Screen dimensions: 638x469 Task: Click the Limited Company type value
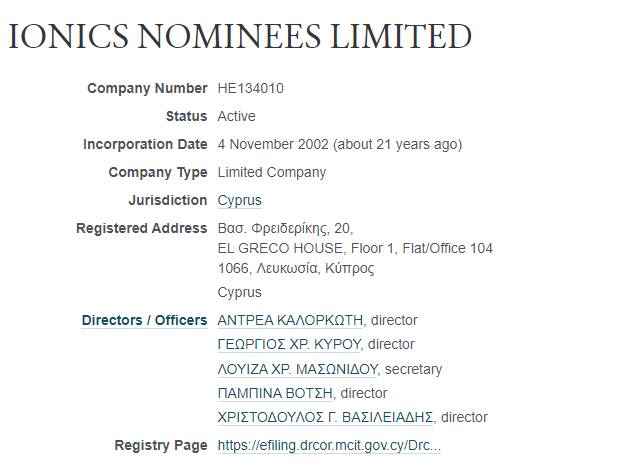pos(272,172)
